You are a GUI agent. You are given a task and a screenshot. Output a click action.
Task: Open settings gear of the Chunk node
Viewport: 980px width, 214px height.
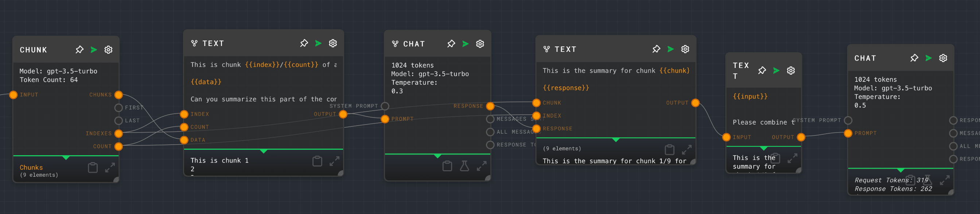(x=108, y=50)
